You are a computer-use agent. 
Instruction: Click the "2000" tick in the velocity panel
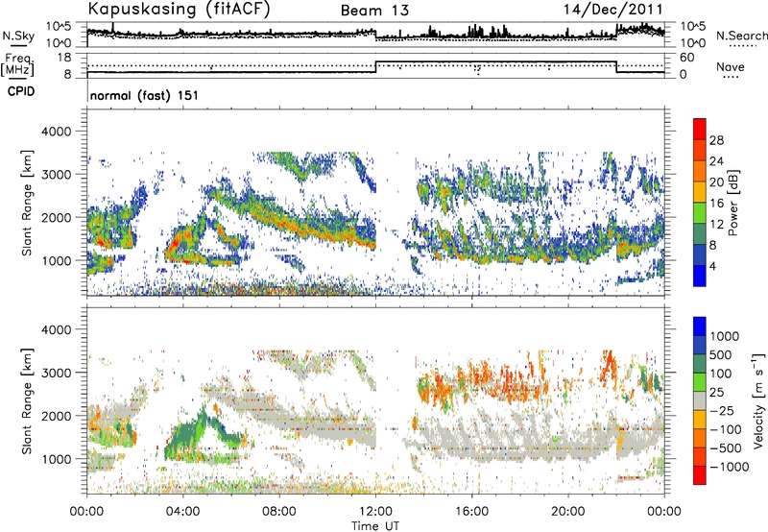point(55,416)
